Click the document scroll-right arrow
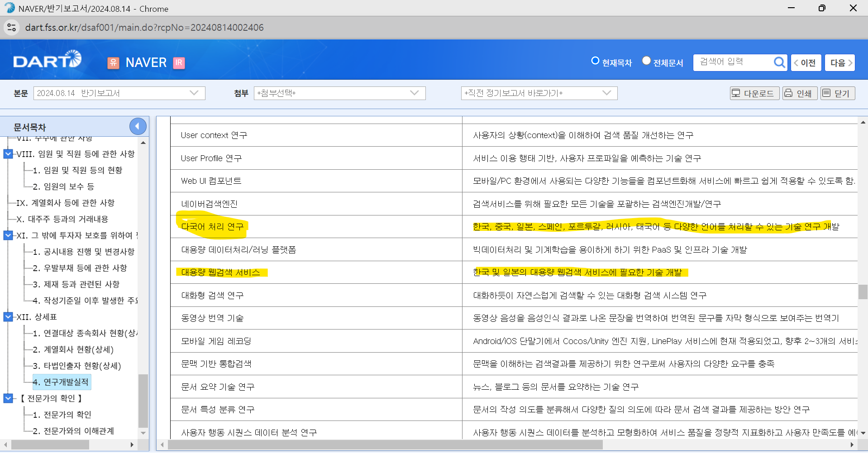The height and width of the screenshot is (454, 868). pos(852,445)
